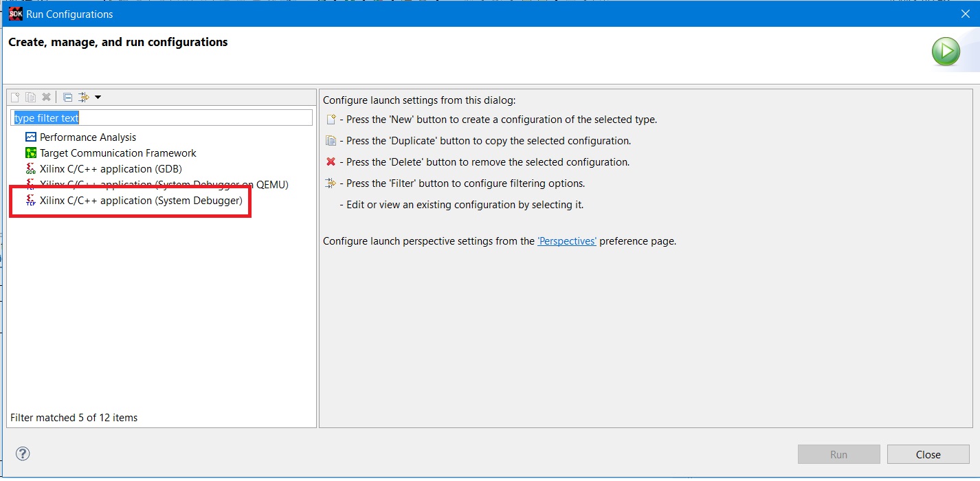
Task: Select Xilinx C/C++ application (GDB)
Action: tap(111, 169)
